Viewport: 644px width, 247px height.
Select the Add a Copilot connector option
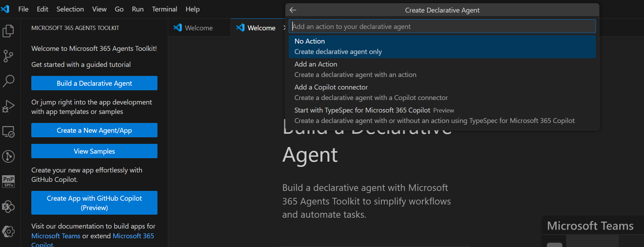[442, 92]
